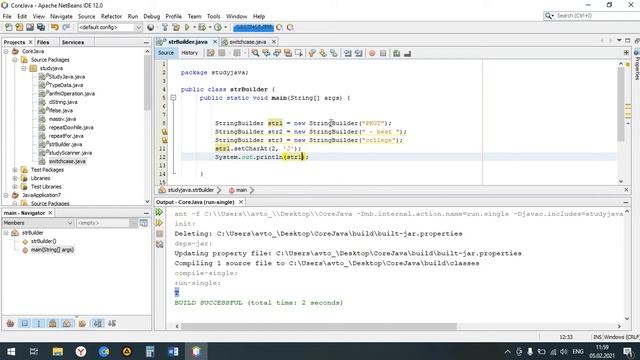Click main breadcrumb in editor
The height and width of the screenshot is (360, 640).
241,190
